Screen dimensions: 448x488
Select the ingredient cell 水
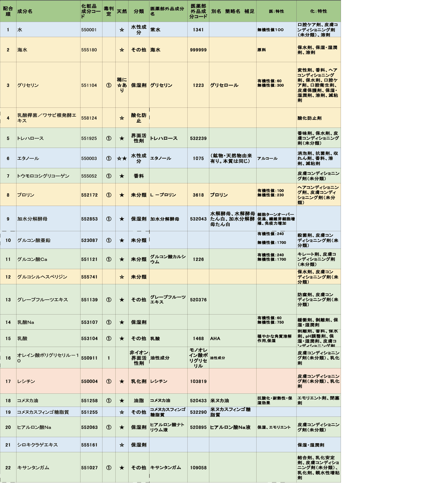pyautogui.click(x=48, y=30)
